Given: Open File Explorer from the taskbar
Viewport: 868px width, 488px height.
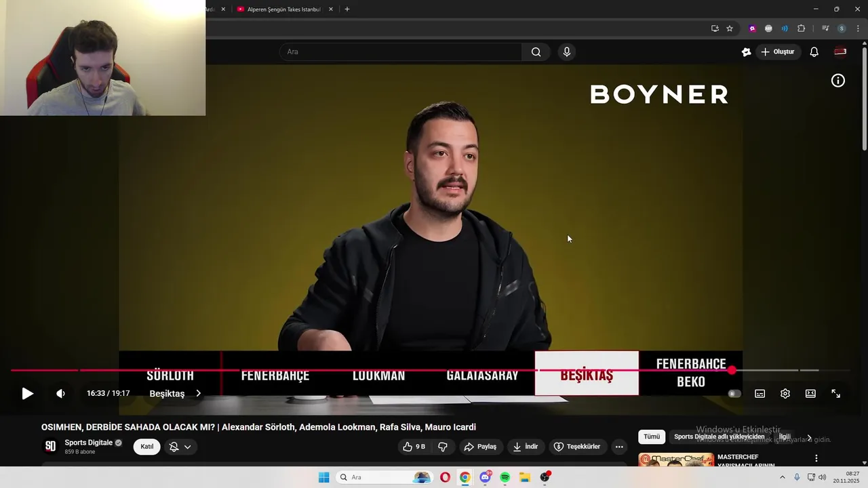Looking at the screenshot, I should tap(525, 478).
